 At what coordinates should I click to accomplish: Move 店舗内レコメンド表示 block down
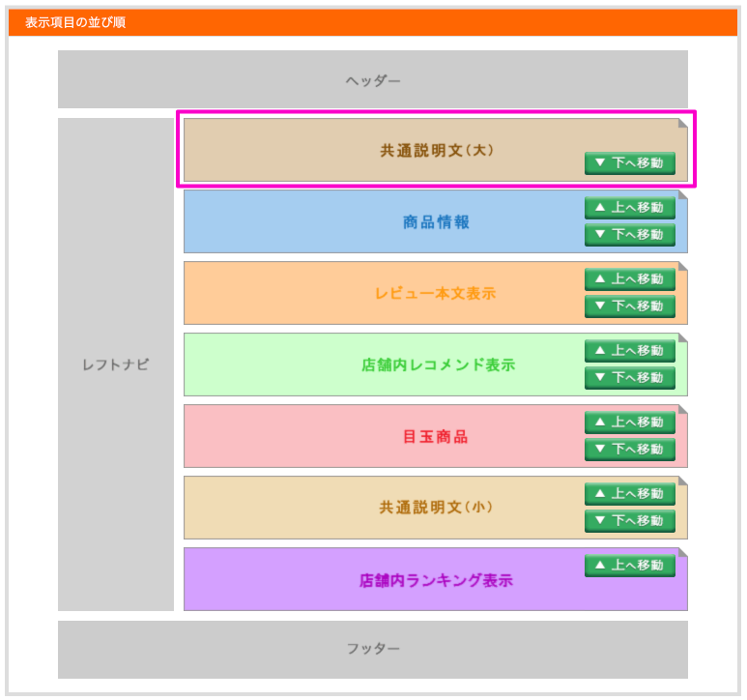(629, 378)
